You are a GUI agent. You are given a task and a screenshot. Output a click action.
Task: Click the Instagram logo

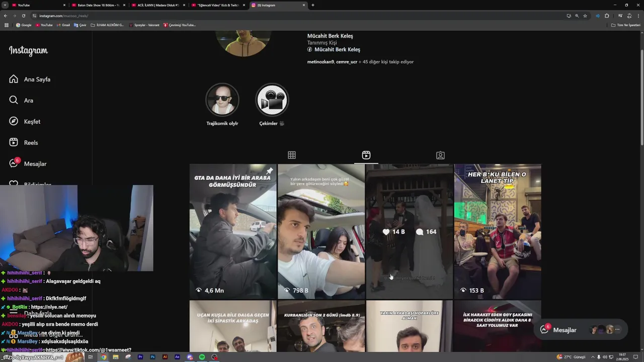(x=28, y=50)
